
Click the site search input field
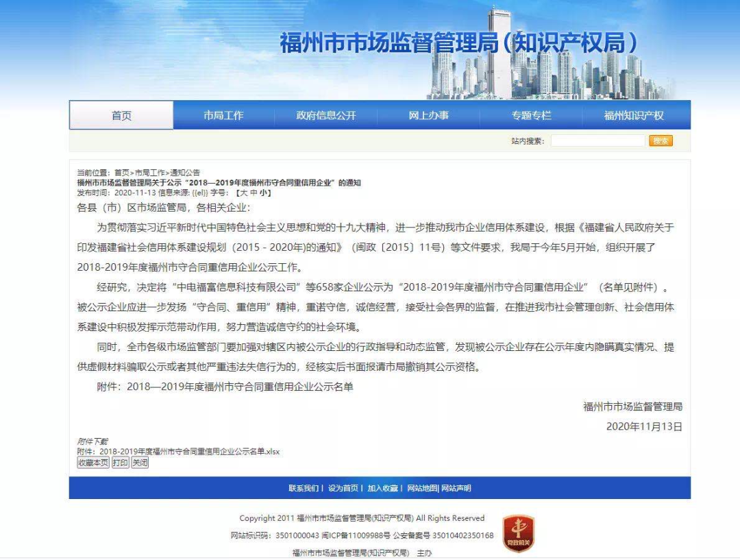[x=597, y=141]
